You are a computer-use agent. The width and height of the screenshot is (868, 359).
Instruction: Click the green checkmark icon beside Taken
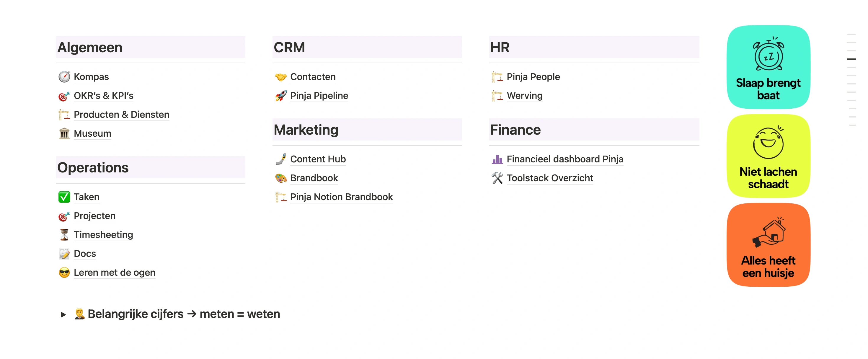[x=64, y=197]
